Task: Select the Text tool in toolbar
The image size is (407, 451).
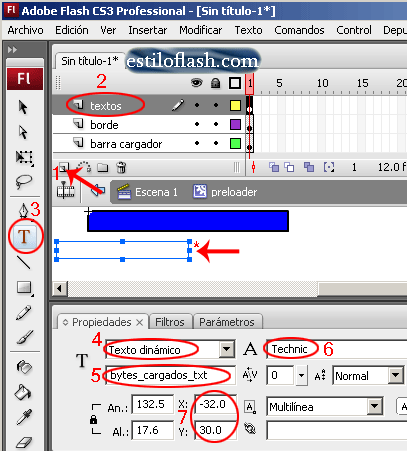Action: pos(25,236)
